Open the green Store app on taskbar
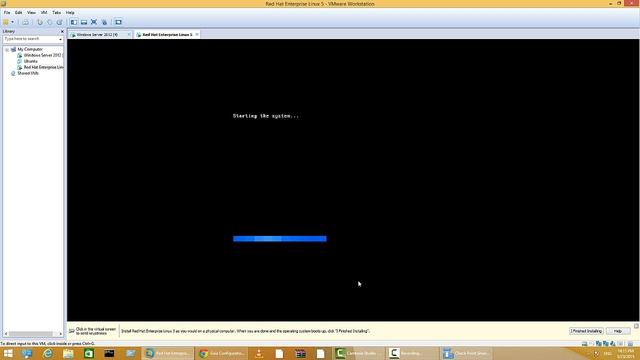Image resolution: width=640 pixels, height=360 pixels. (89, 353)
